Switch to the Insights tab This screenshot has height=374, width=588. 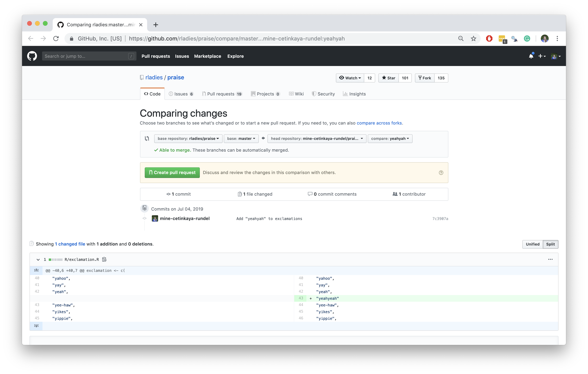[x=354, y=94]
